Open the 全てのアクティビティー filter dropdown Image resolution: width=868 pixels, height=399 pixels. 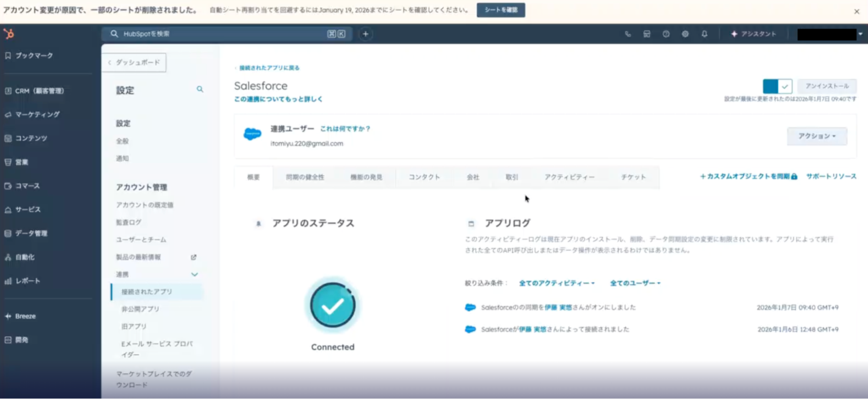point(557,283)
